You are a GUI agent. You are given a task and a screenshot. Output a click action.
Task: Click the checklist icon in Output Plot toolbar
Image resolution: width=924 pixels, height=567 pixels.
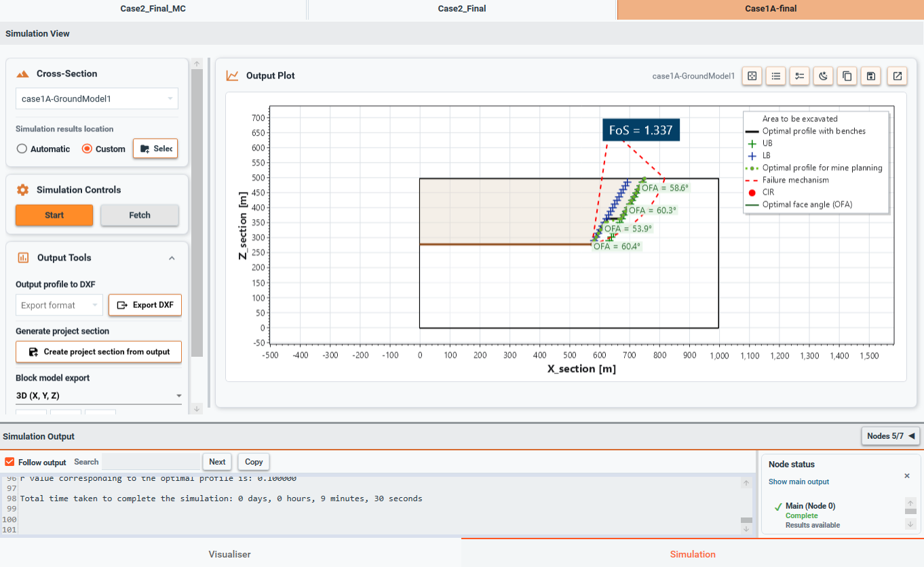[x=799, y=76]
